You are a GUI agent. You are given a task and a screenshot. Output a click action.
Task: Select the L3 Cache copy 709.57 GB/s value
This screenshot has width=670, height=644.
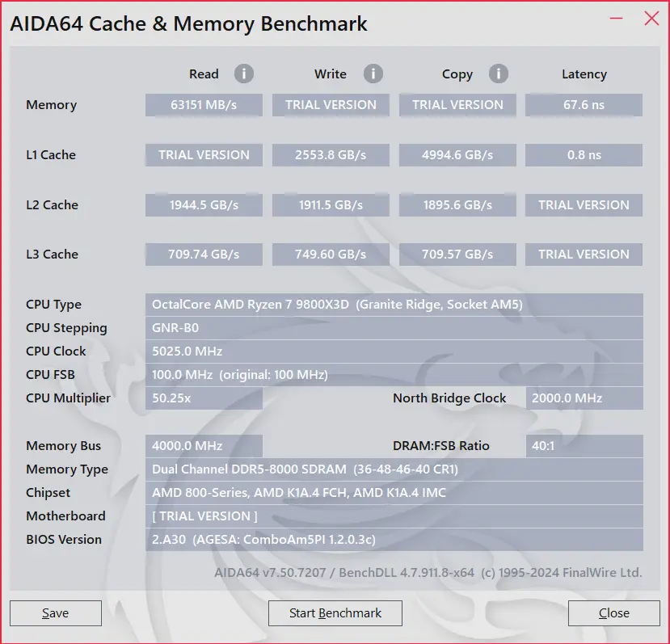click(x=457, y=255)
